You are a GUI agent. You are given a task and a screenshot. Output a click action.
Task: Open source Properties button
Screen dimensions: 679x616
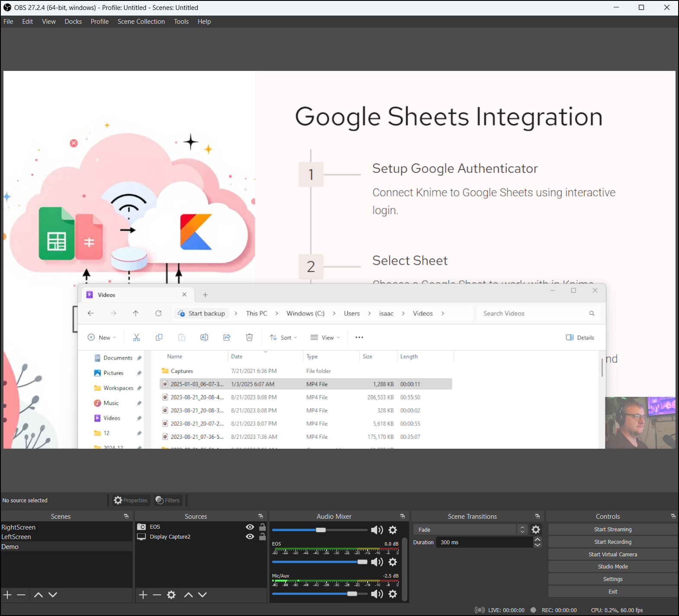(131, 501)
